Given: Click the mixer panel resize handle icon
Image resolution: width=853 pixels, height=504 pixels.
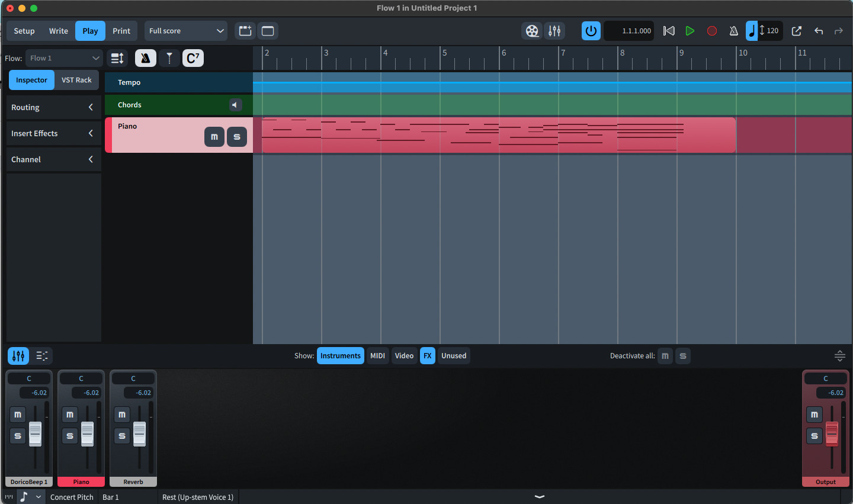Looking at the screenshot, I should [x=840, y=356].
